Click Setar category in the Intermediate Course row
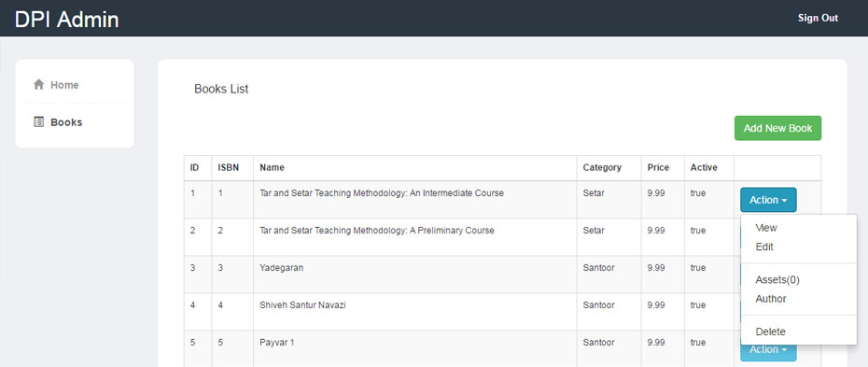The height and width of the screenshot is (367, 868). click(x=594, y=193)
